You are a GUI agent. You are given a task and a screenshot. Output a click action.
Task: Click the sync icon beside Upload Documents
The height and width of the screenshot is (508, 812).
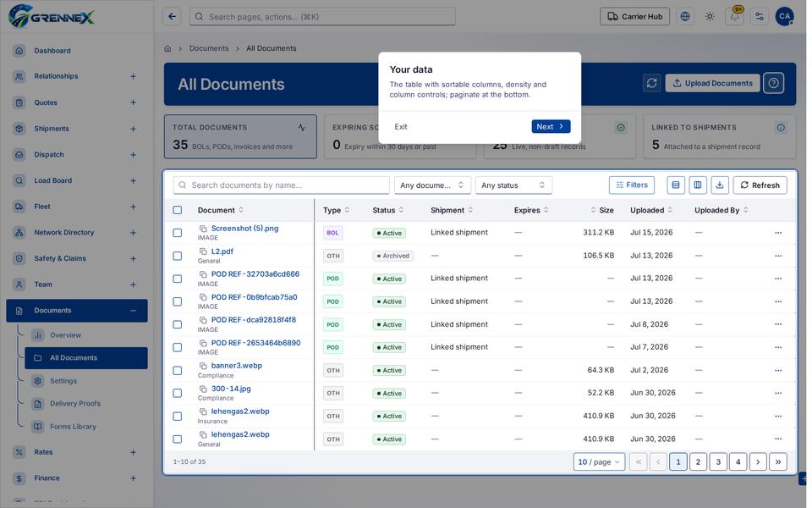tap(651, 83)
